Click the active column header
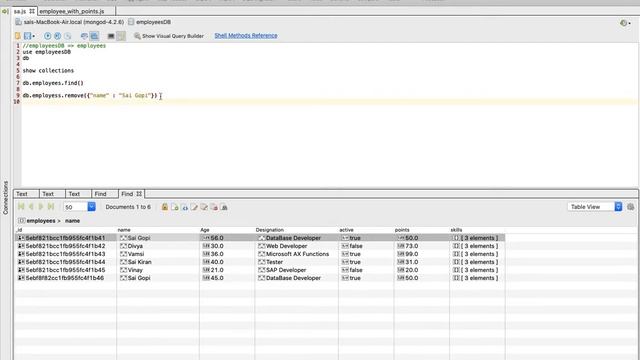The height and width of the screenshot is (360, 640). pos(346,230)
